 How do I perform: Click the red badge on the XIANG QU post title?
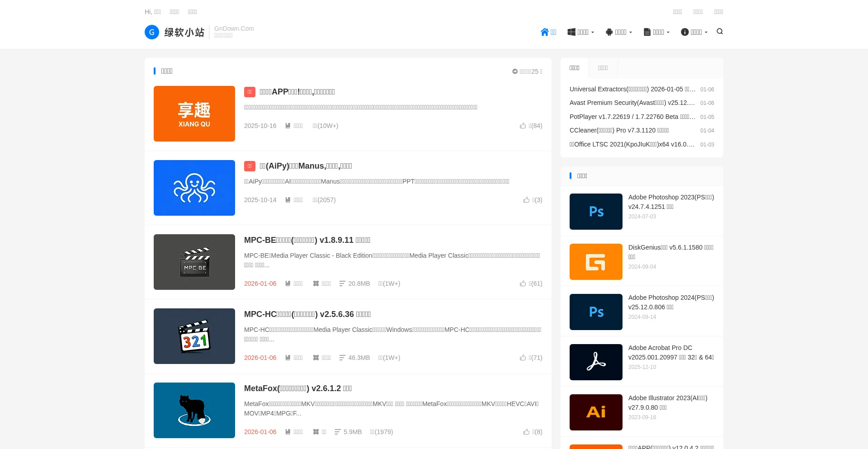coord(250,92)
